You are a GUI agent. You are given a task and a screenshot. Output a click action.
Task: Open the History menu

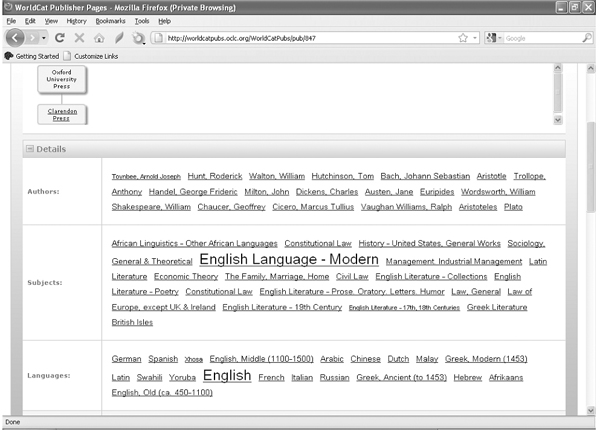[76, 20]
